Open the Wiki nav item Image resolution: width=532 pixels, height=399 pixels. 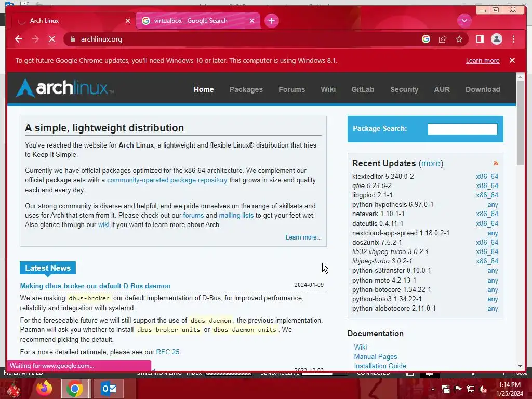328,89
